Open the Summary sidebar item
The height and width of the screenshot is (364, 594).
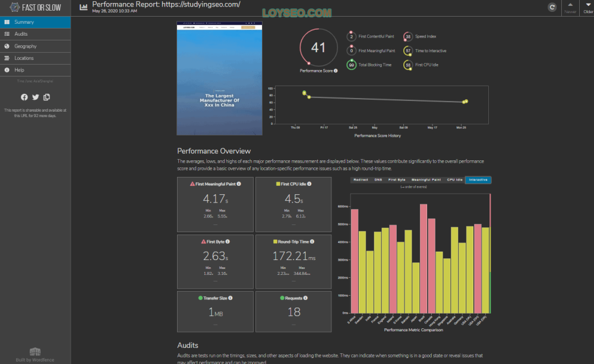click(35, 22)
